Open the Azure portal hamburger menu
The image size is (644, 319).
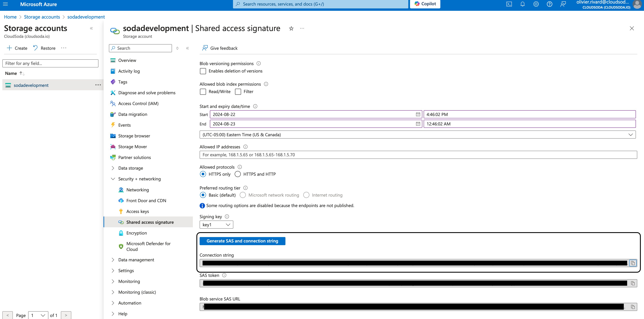pos(6,4)
